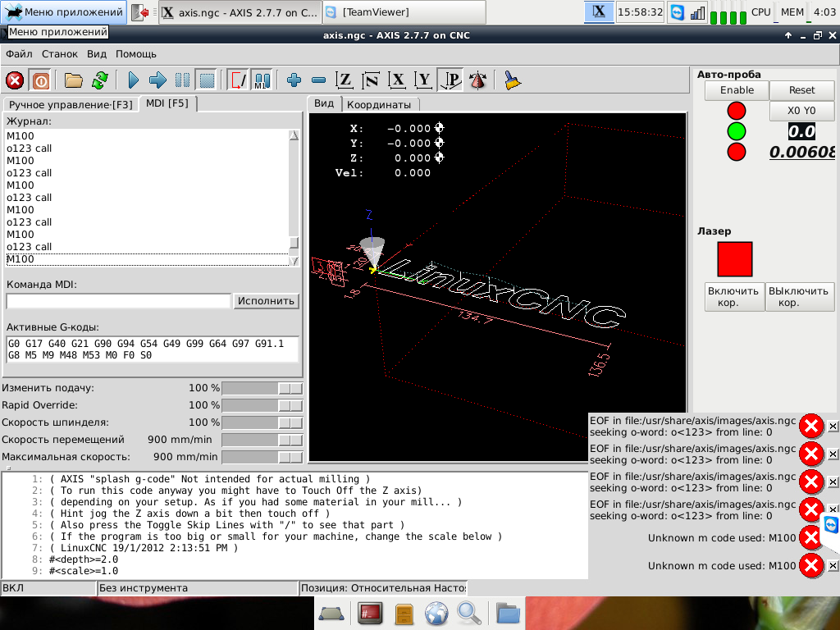Click show desktop icon in dock
Image resolution: width=840 pixels, height=630 pixels.
point(331,614)
